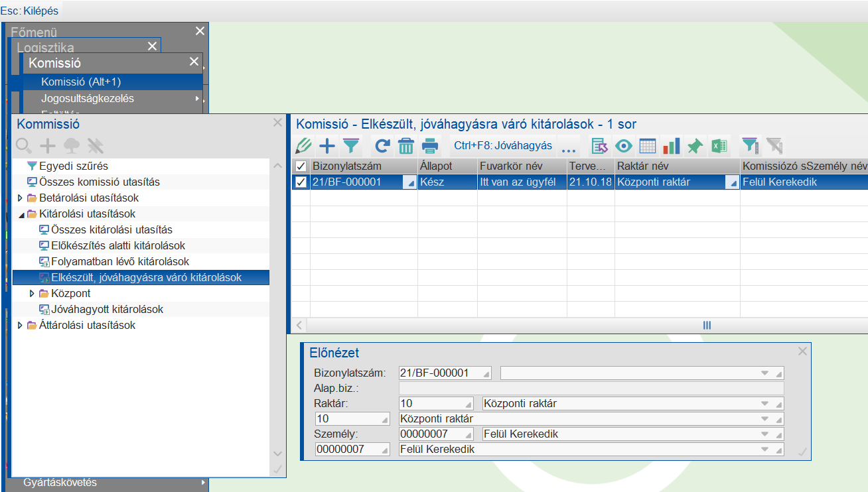The image size is (868, 492).
Task: Open the bar chart icon
Action: [x=671, y=146]
